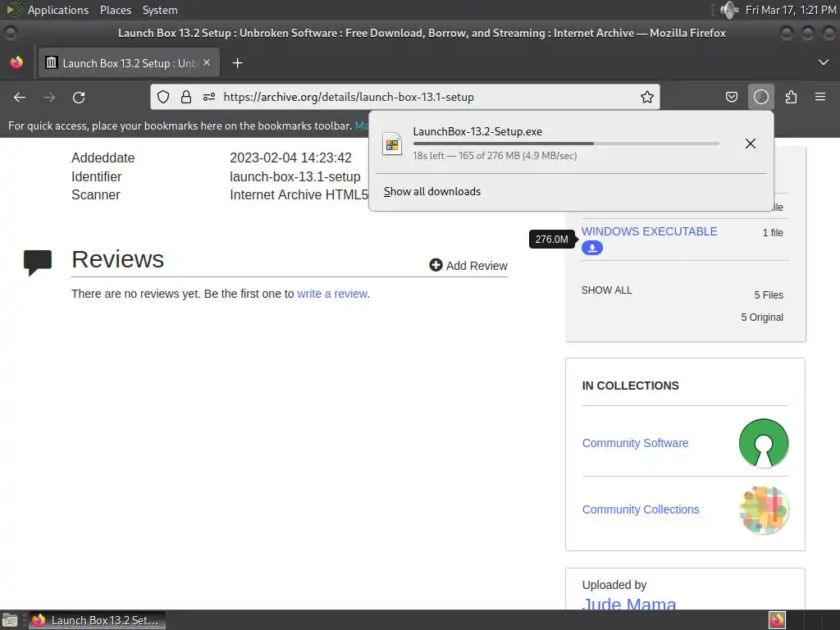Click the 5 Files count text
840x630 pixels.
click(769, 295)
